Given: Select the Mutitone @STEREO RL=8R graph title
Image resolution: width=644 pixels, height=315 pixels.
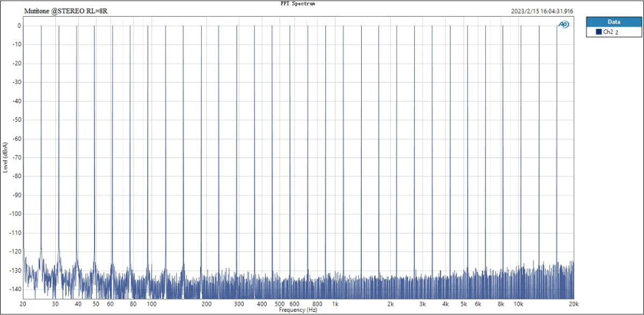Looking at the screenshot, I should tap(69, 11).
